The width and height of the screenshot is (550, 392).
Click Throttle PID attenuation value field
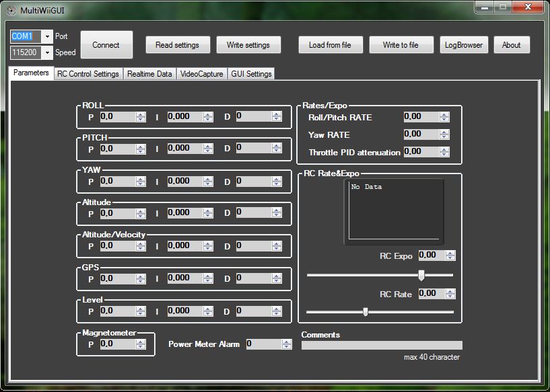[421, 152]
